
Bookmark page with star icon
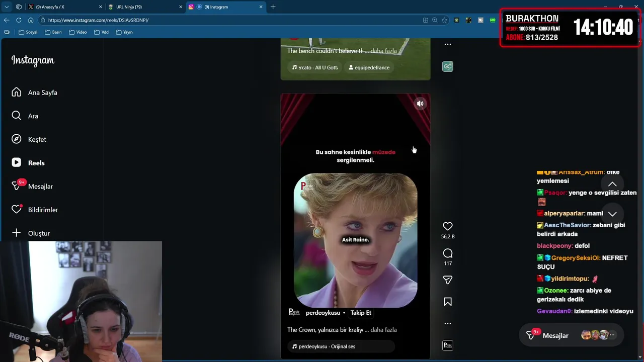pyautogui.click(x=444, y=20)
